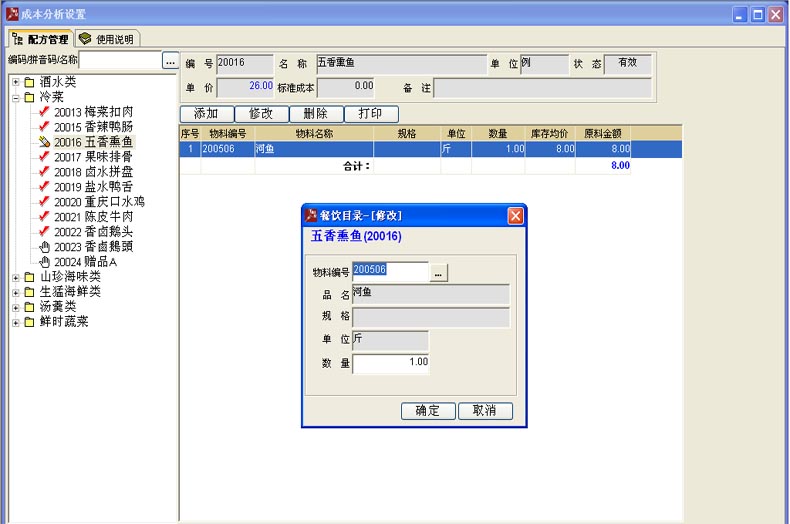Click the hand icon beside 赠品A
The width and height of the screenshot is (790, 524).
(x=44, y=262)
